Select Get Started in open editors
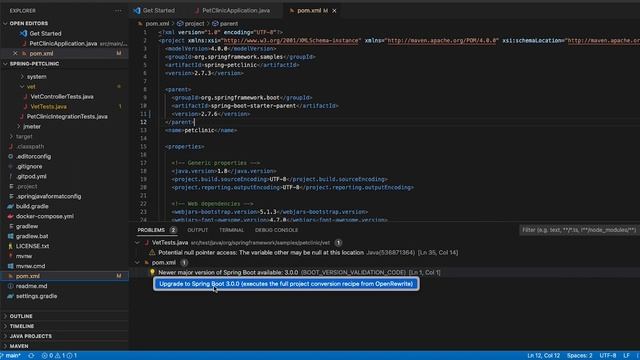Image resolution: width=640 pixels, height=360 pixels. (x=45, y=33)
